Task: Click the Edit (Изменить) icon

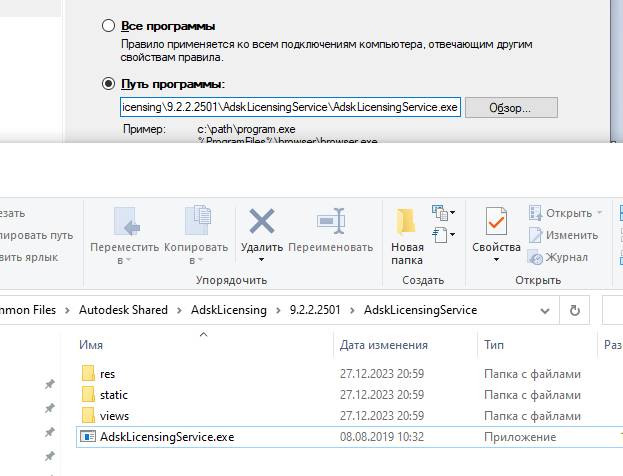Action: [535, 235]
